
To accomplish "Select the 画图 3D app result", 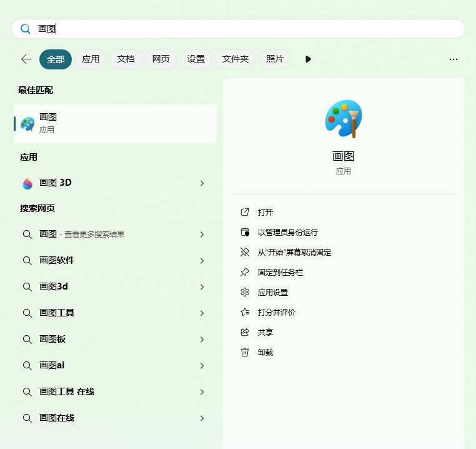I will click(116, 183).
